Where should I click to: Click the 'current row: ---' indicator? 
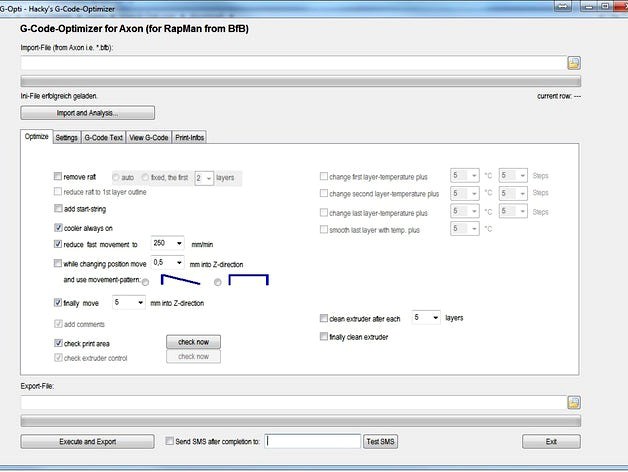[x=559, y=96]
